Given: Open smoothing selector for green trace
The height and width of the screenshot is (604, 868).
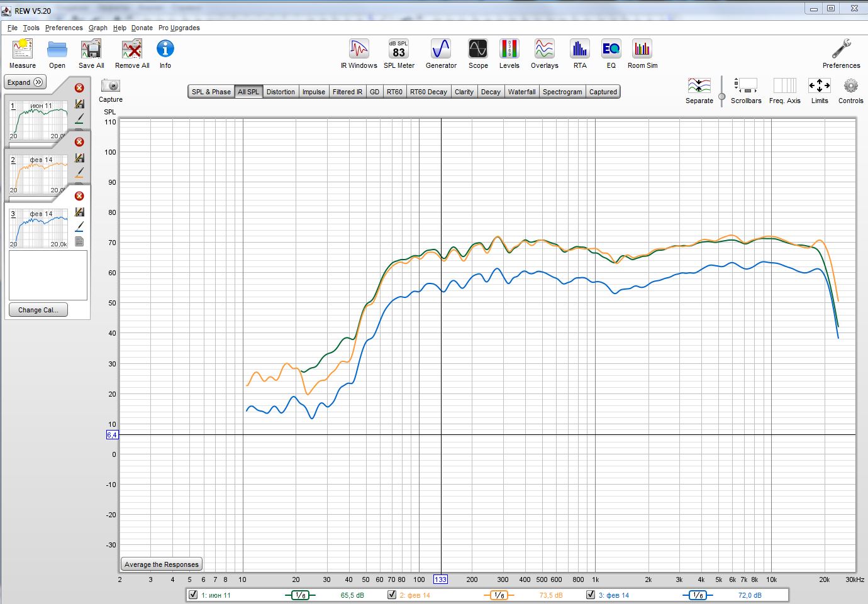Looking at the screenshot, I should (x=300, y=595).
